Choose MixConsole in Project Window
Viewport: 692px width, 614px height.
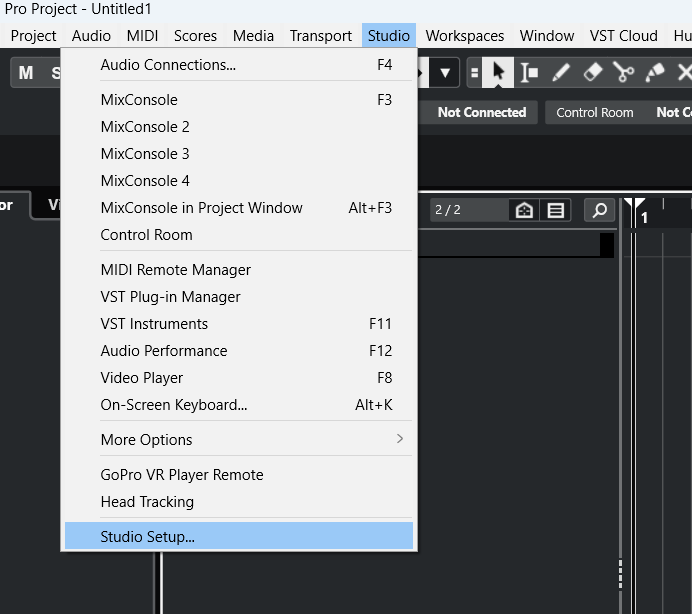239,207
